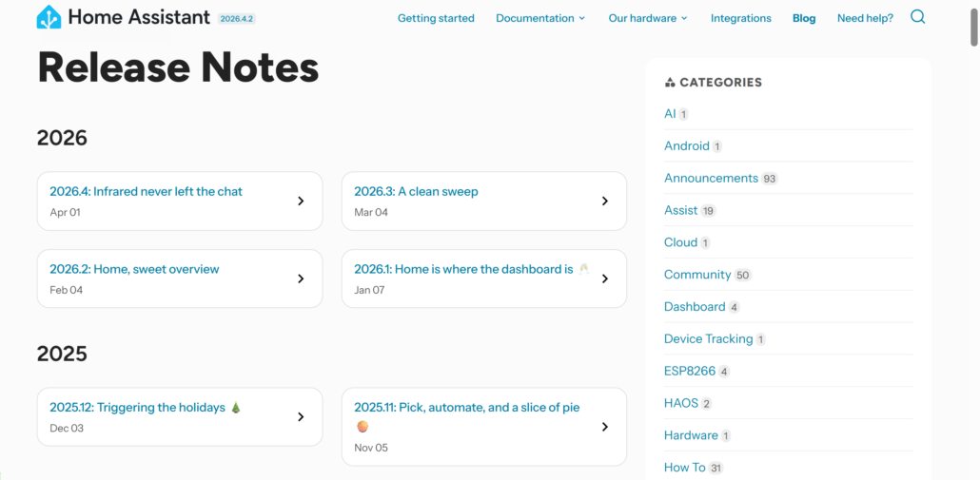Click the Home Assistant house logo icon
The width and height of the screenshot is (980, 480).
[49, 17]
